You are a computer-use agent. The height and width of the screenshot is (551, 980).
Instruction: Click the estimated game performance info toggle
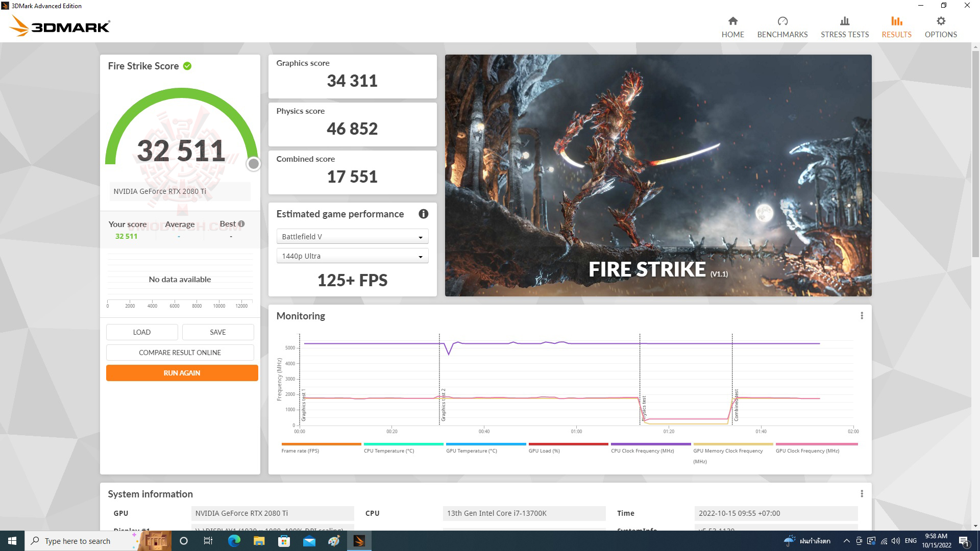tap(422, 213)
